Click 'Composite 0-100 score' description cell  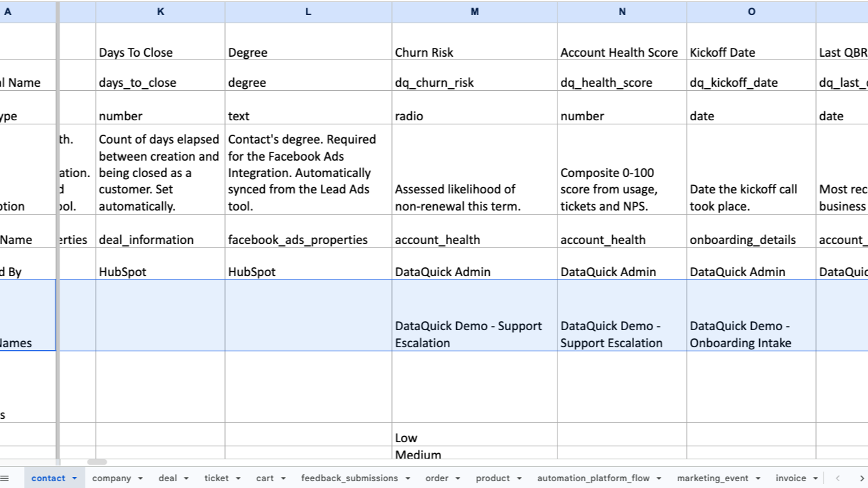(x=622, y=170)
